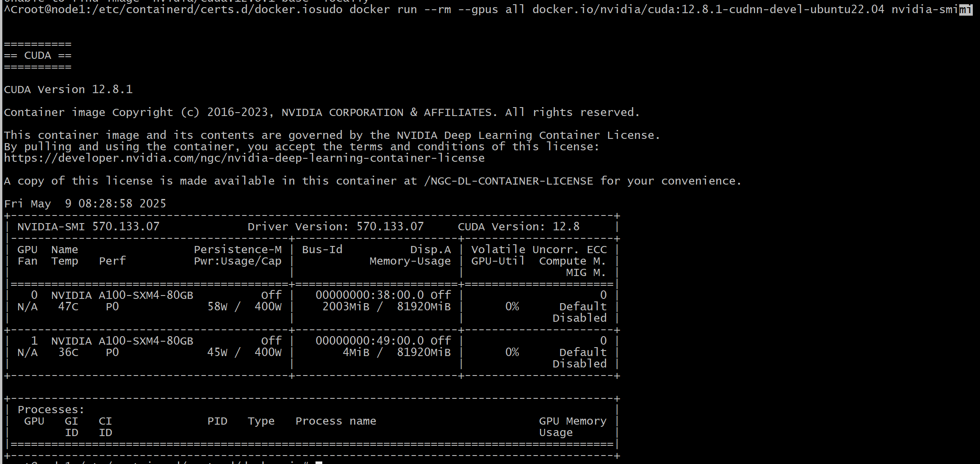Click GPU 1 bus ID 00000000:49:00.0
The width and height of the screenshot is (980, 464).
click(369, 341)
